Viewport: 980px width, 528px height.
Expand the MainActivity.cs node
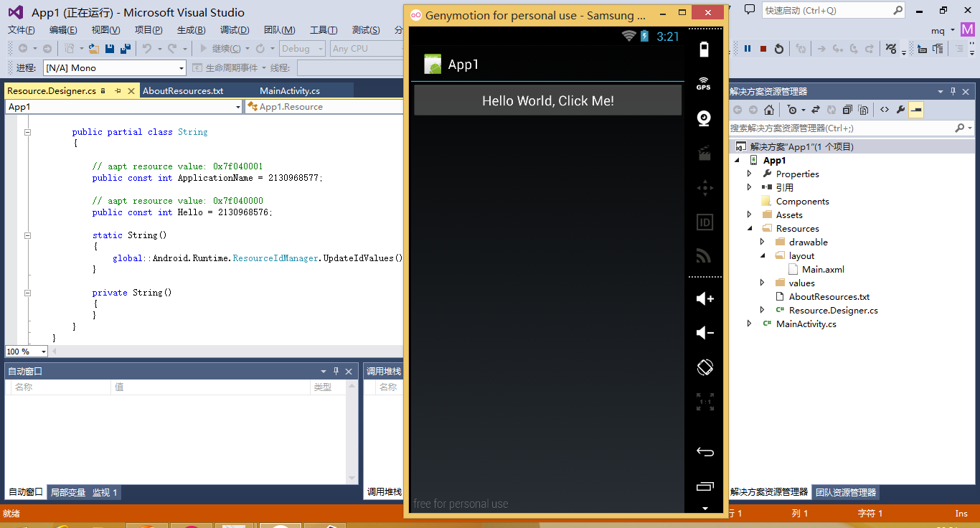tap(750, 324)
